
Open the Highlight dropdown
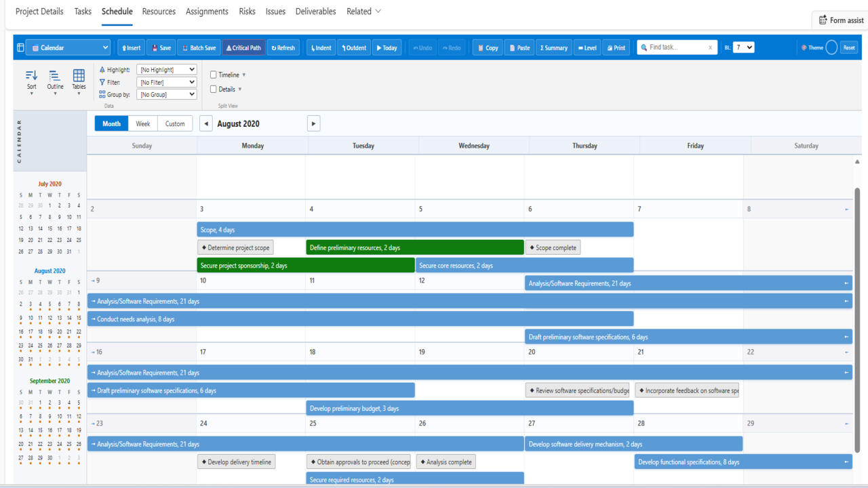point(167,70)
